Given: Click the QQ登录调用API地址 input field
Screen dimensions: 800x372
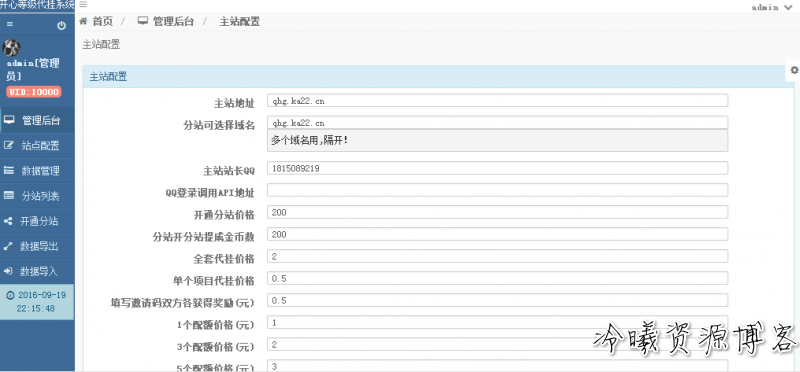Looking at the screenshot, I should 497,190.
